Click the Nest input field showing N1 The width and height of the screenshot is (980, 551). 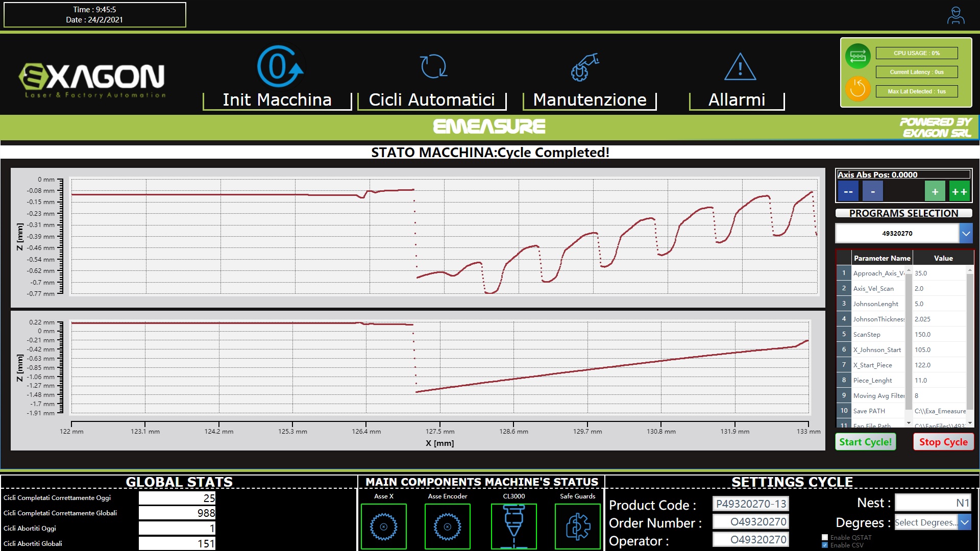(x=933, y=503)
